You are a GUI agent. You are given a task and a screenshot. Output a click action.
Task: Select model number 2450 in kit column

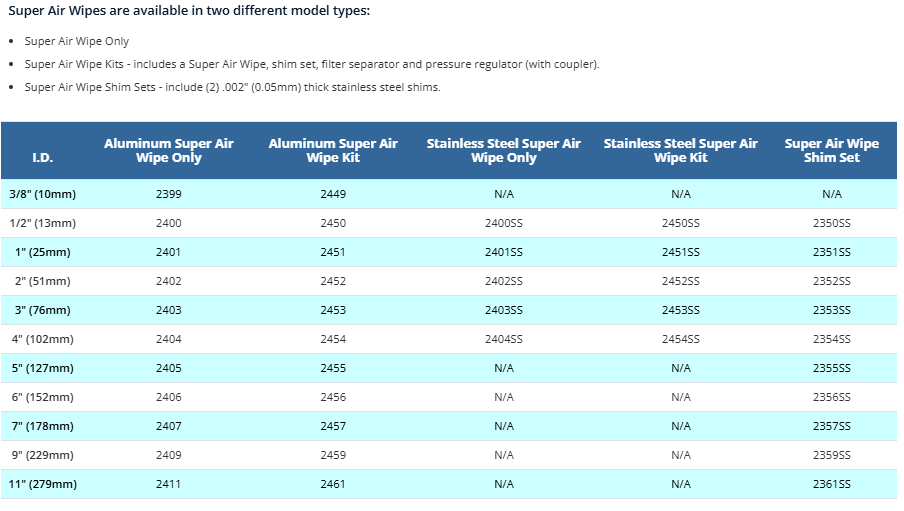click(x=333, y=223)
